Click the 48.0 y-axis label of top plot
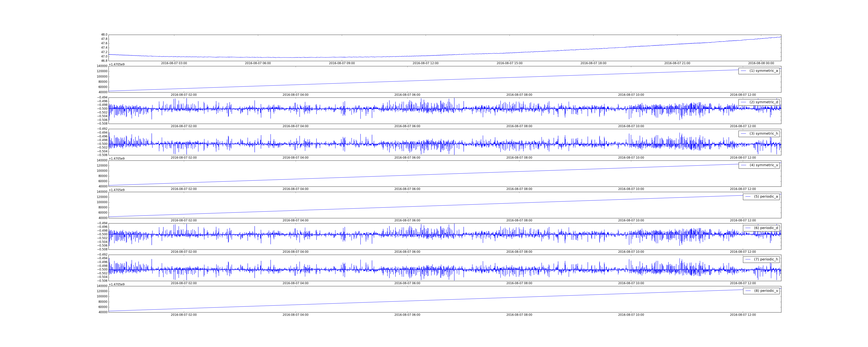Screen dimensions: 868x347 click(104, 35)
